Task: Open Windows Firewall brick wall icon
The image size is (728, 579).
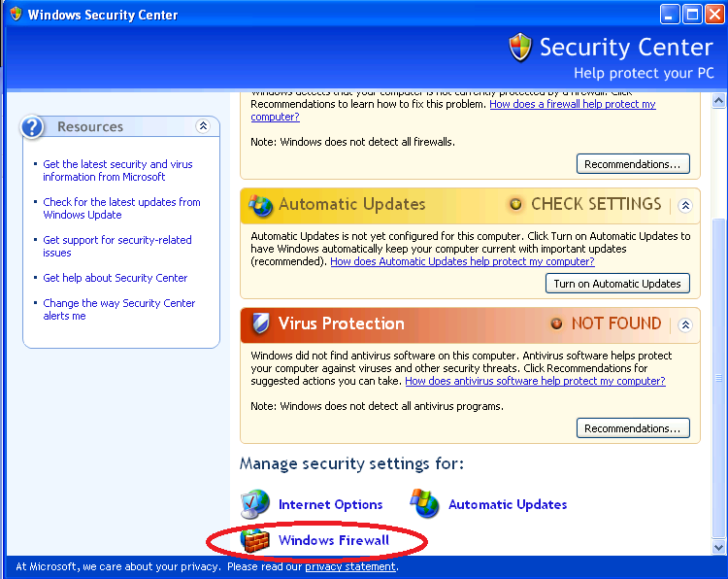Action: [255, 541]
